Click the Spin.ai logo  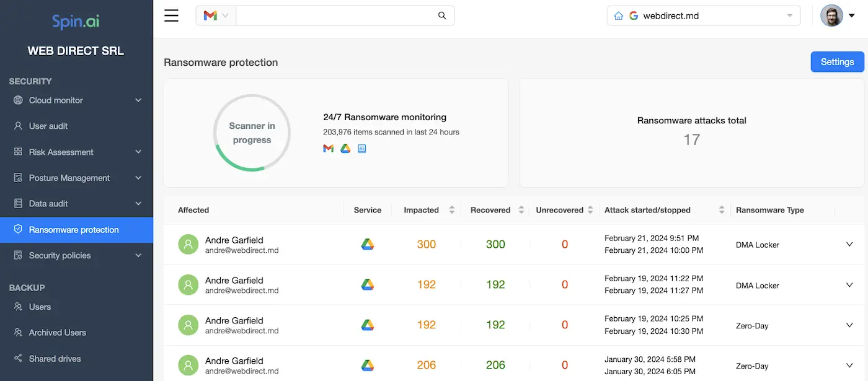75,21
